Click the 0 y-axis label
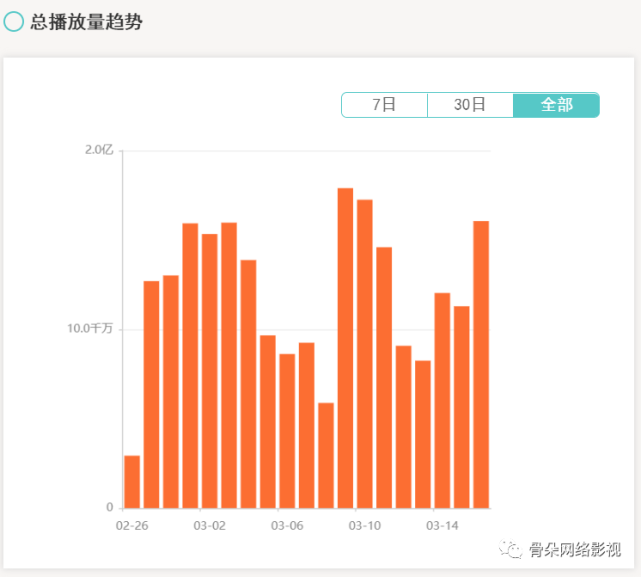The width and height of the screenshot is (641, 577). [x=110, y=507]
